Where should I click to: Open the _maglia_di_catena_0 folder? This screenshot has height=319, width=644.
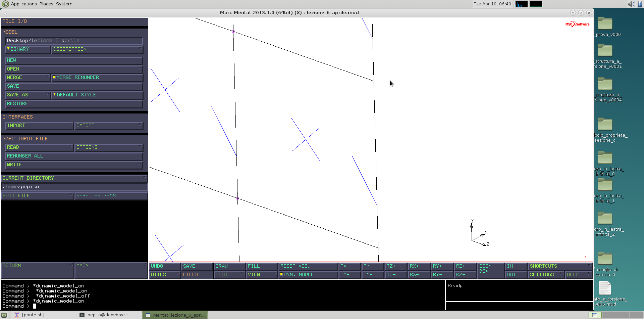click(x=605, y=259)
